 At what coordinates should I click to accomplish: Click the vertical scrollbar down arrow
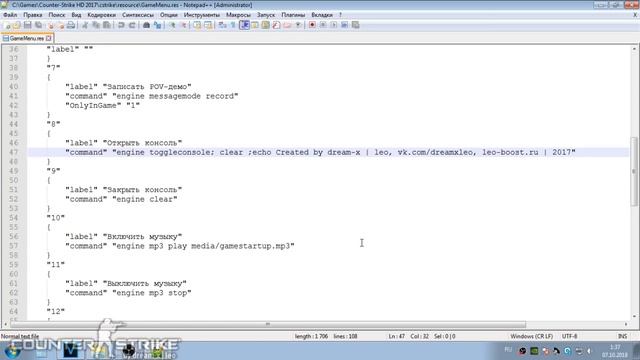tap(634, 316)
